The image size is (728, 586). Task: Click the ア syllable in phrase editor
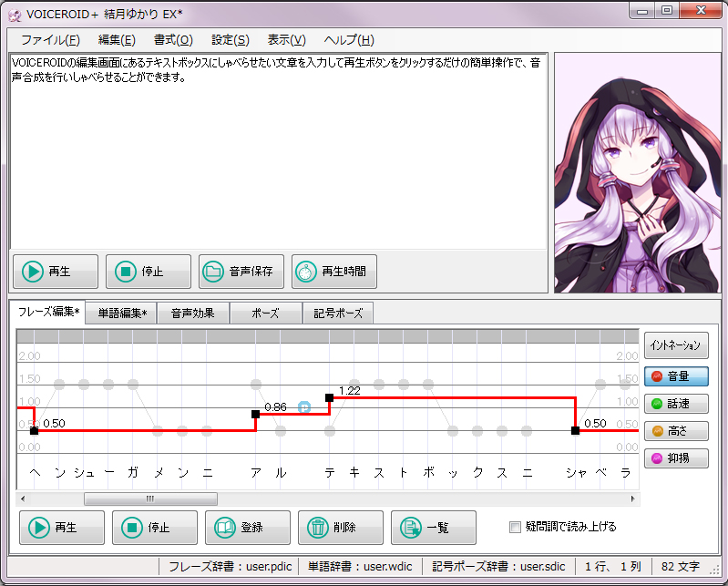pyautogui.click(x=255, y=473)
